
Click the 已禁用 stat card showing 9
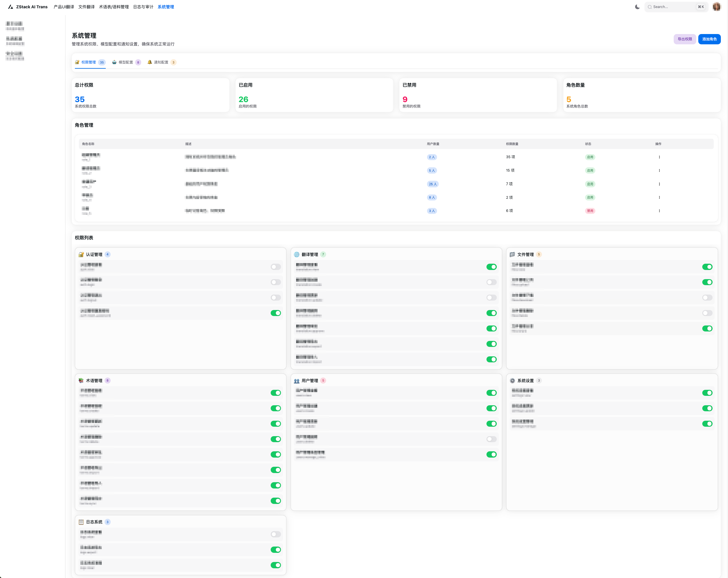(x=478, y=95)
